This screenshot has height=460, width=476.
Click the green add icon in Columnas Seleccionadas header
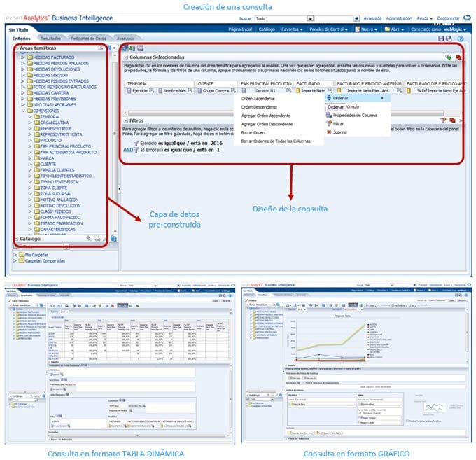tap(449, 57)
